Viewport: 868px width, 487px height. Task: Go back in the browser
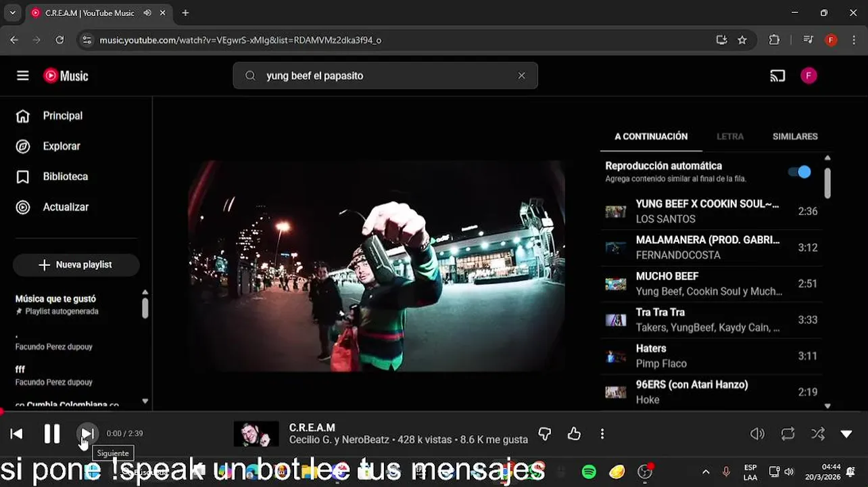14,40
